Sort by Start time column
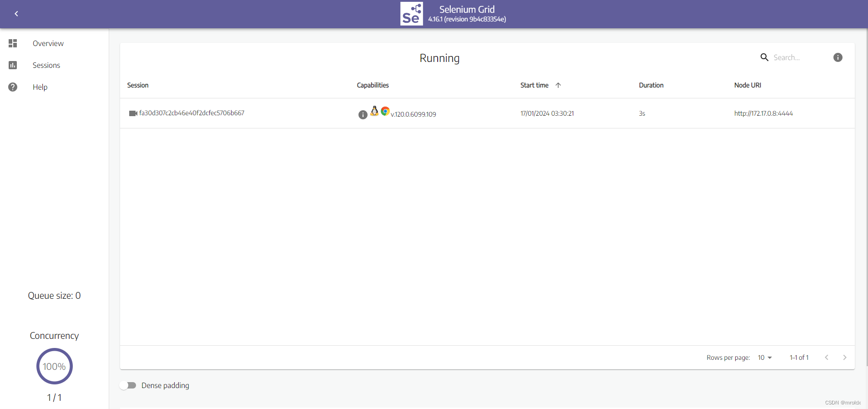The width and height of the screenshot is (868, 409). click(x=535, y=85)
